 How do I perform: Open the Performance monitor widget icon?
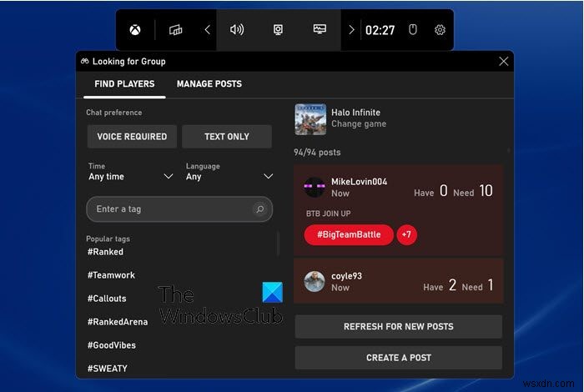[x=320, y=29]
